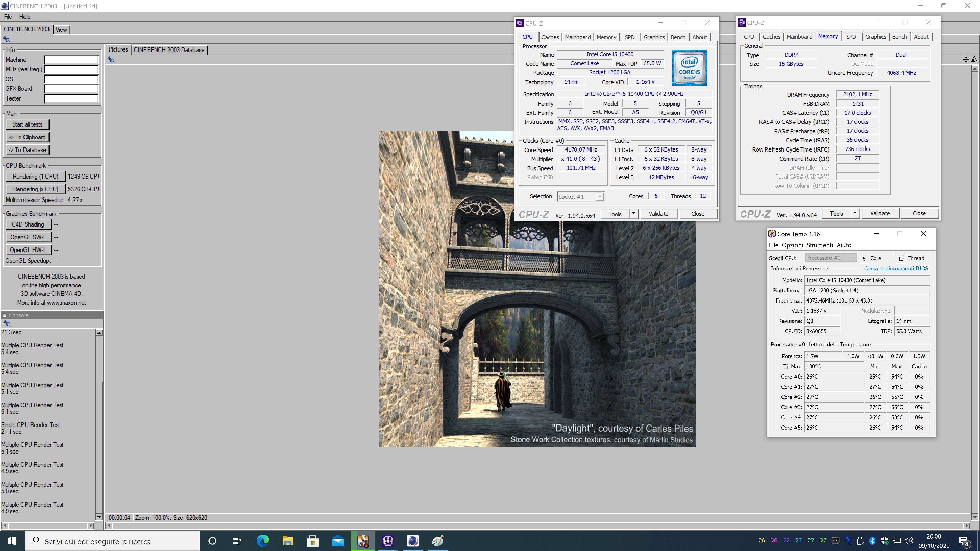980x551 pixels.
Task: Open the Paint taskbar icon
Action: [x=437, y=541]
